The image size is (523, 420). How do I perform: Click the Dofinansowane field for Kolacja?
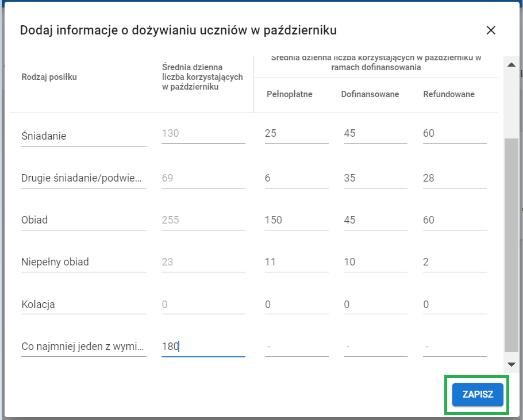coord(375,305)
